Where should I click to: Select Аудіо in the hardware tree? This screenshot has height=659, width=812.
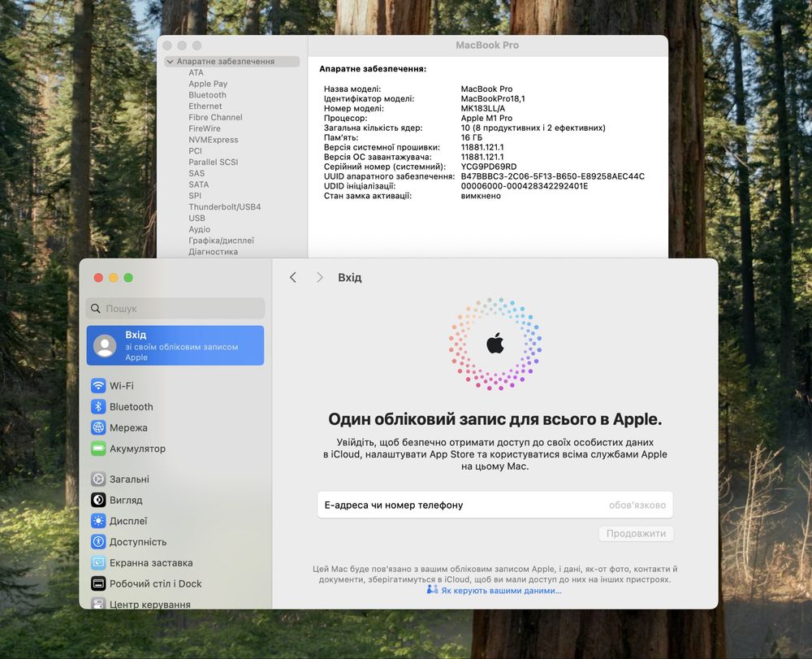tap(200, 229)
